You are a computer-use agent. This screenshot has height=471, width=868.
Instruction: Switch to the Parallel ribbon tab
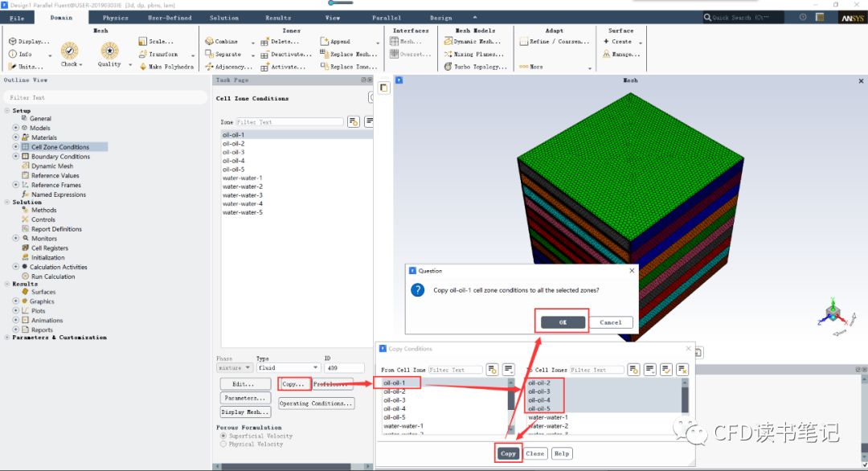(x=387, y=18)
